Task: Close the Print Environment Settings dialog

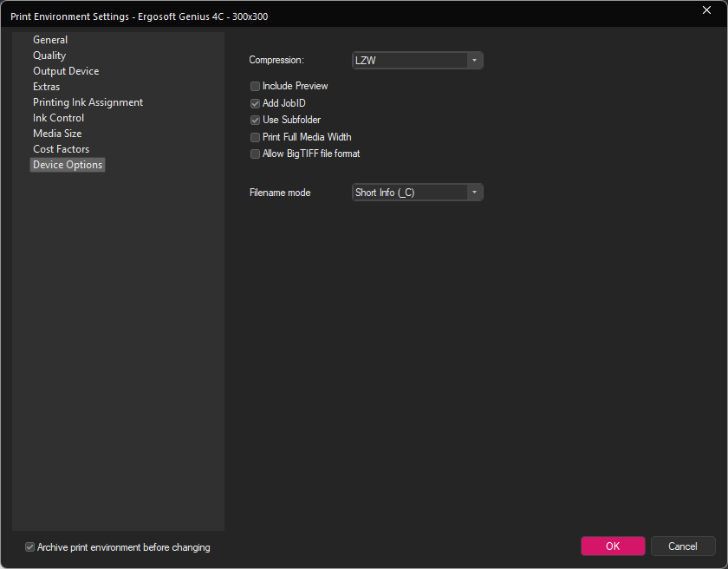Action: pos(706,10)
